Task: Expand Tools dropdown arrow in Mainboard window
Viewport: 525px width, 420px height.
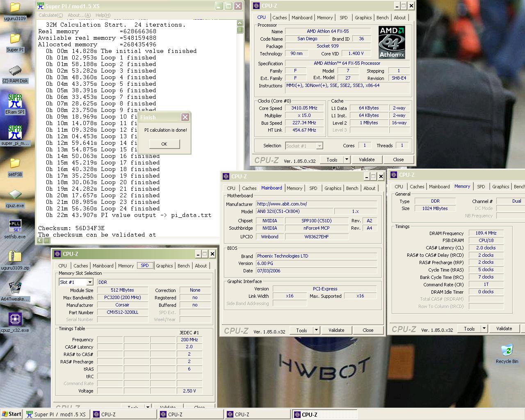Action: tap(316, 330)
